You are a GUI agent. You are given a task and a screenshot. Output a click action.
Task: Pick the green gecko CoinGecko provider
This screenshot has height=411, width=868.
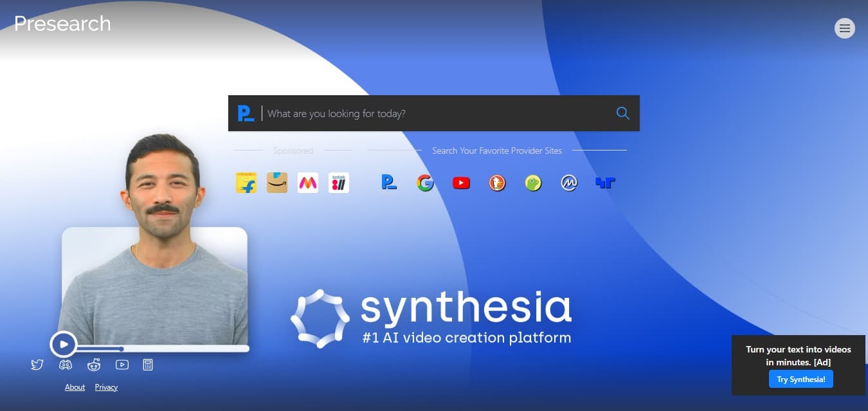point(533,183)
